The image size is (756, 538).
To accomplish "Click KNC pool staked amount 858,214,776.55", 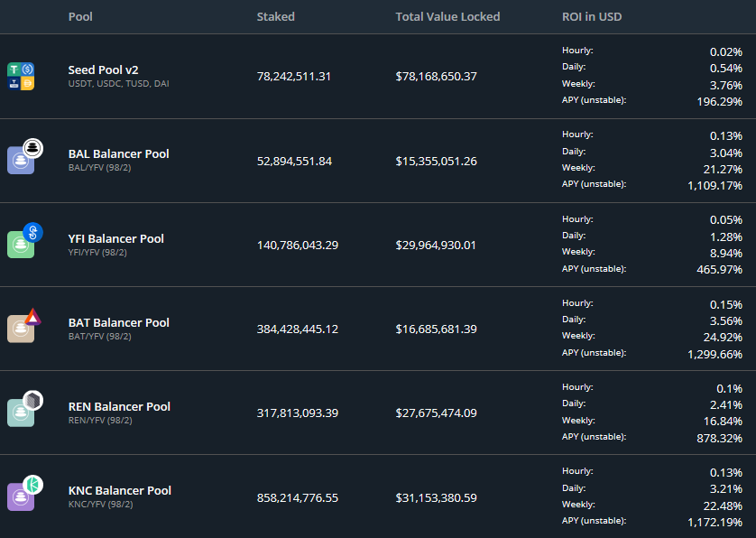I will [297, 497].
